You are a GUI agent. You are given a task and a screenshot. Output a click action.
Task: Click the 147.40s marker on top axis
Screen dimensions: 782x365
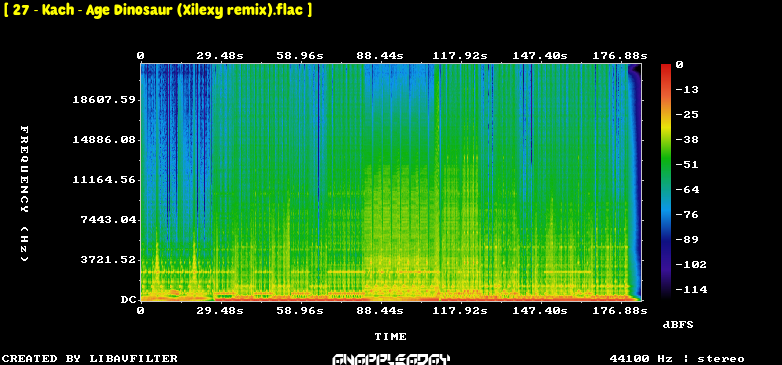click(540, 56)
